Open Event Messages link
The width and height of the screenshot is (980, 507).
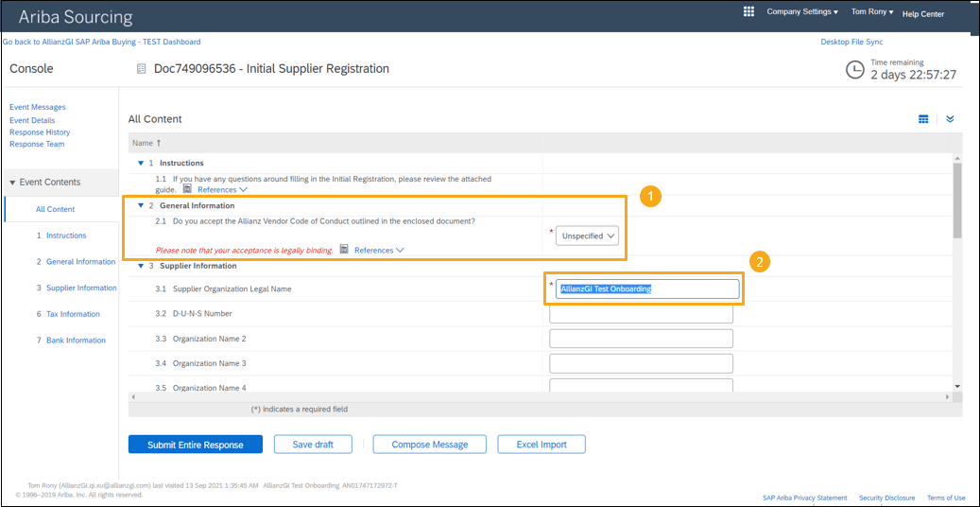[x=38, y=107]
